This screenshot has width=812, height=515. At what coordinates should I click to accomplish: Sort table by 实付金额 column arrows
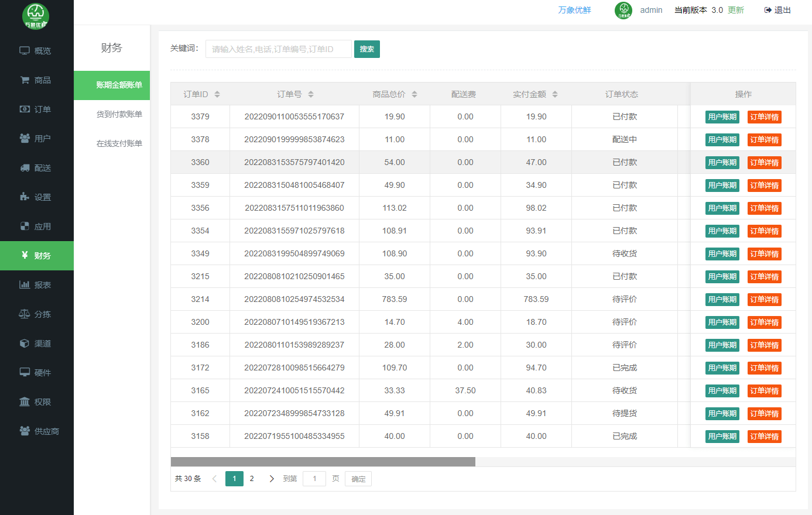(555, 94)
